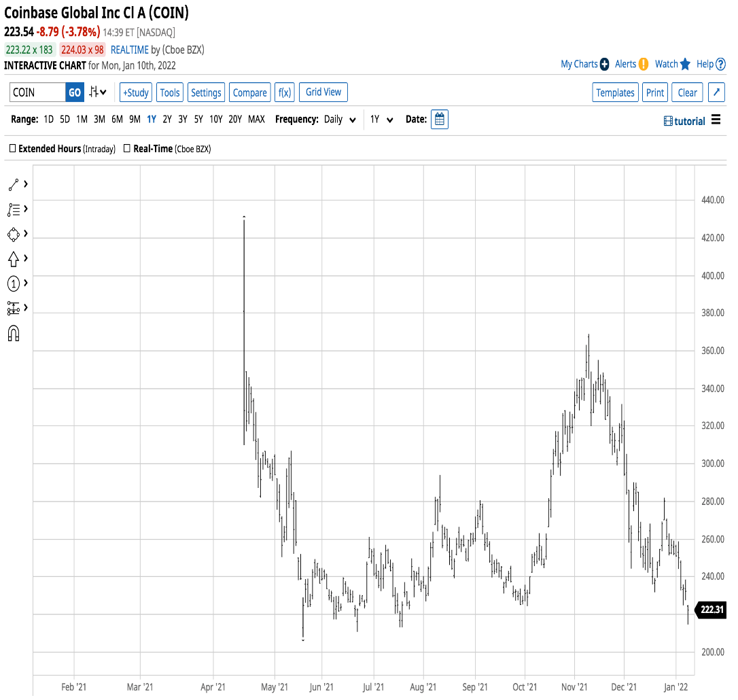This screenshot has height=700, width=738.
Task: Enable the Extended Hours checkbox
Action: click(13, 148)
